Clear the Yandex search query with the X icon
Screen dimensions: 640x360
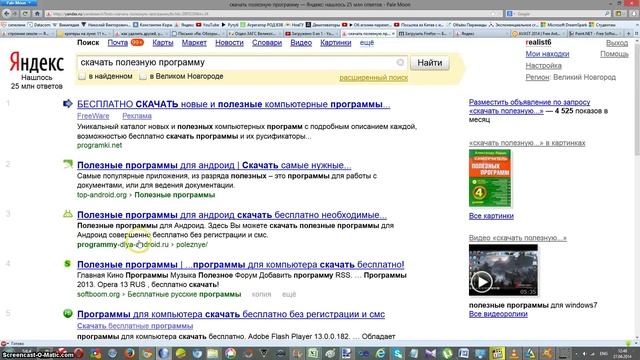coord(400,62)
